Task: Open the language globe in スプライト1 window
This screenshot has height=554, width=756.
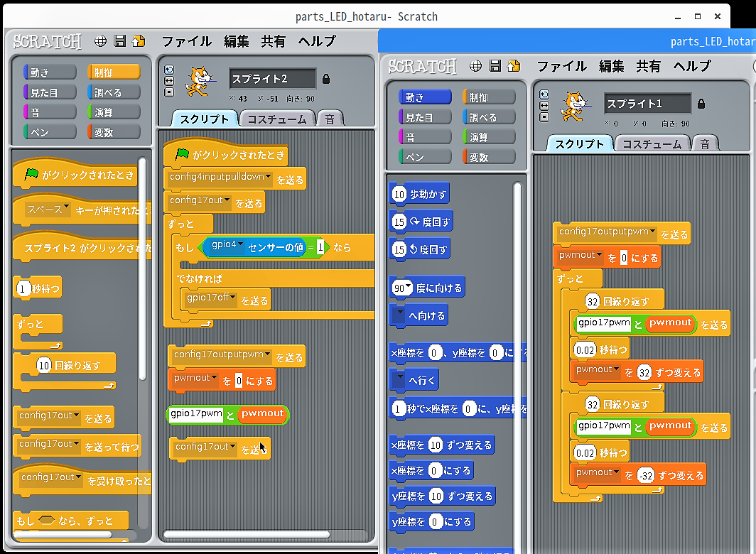Action: pos(475,66)
